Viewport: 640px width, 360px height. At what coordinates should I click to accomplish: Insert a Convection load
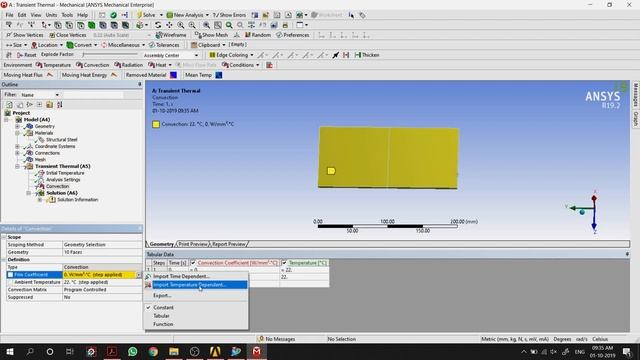(x=93, y=65)
